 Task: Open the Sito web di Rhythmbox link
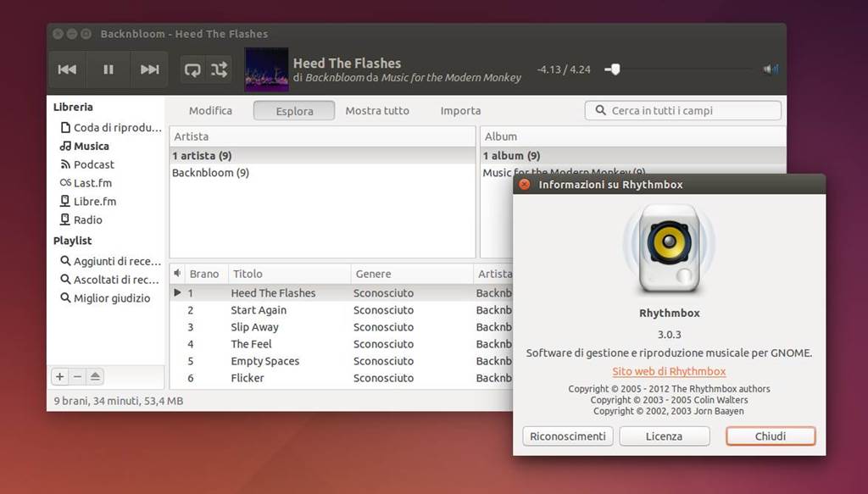669,371
